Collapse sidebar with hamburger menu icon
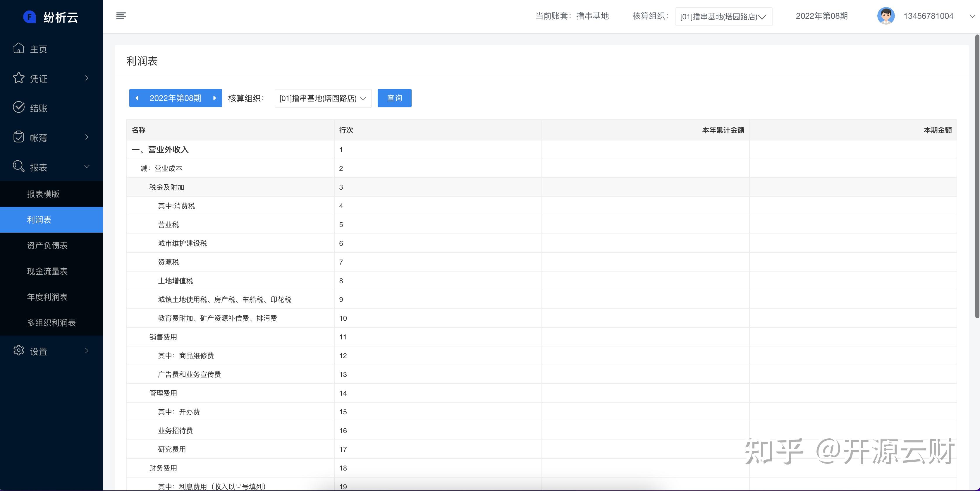Image resolution: width=980 pixels, height=491 pixels. pyautogui.click(x=121, y=16)
